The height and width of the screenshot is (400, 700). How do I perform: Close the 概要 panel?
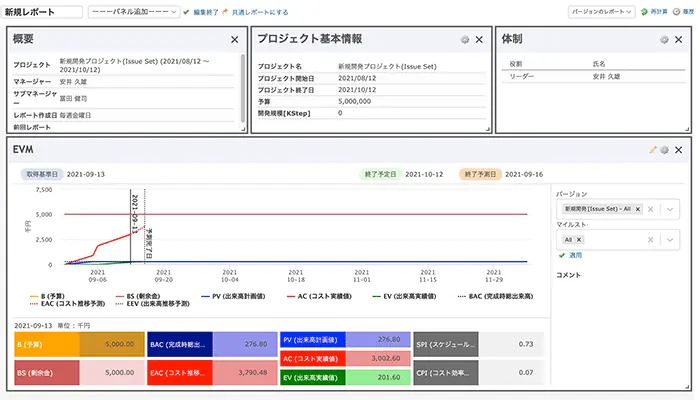234,40
